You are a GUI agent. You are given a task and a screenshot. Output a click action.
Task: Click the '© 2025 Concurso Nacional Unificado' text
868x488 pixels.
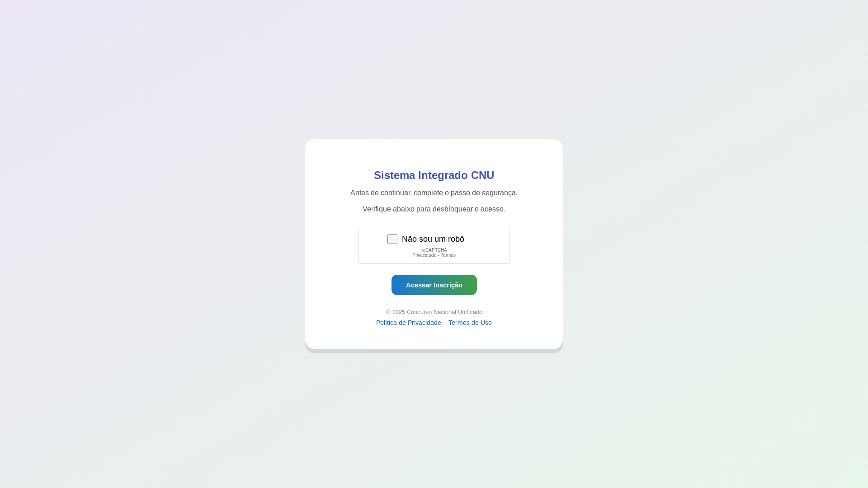pos(434,312)
